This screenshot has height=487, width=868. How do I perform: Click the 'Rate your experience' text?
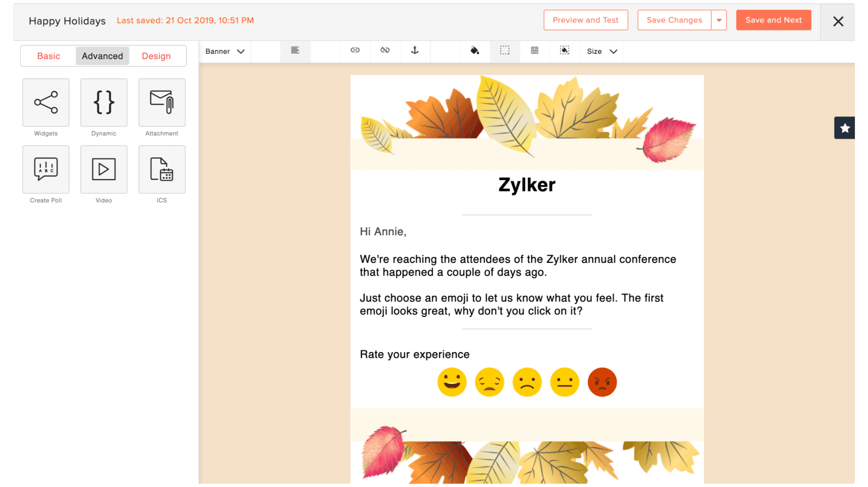coord(415,354)
